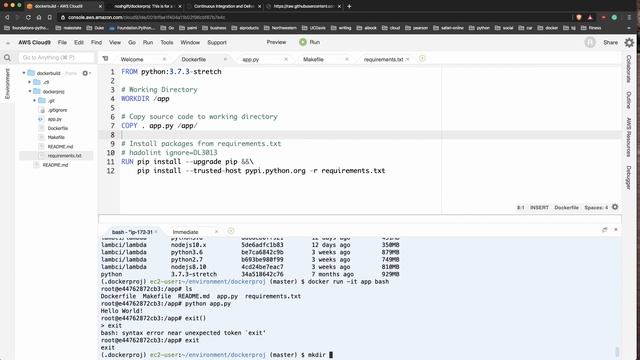640x360 pixels.
Task: Open the Support menu
Action: [x=217, y=42]
